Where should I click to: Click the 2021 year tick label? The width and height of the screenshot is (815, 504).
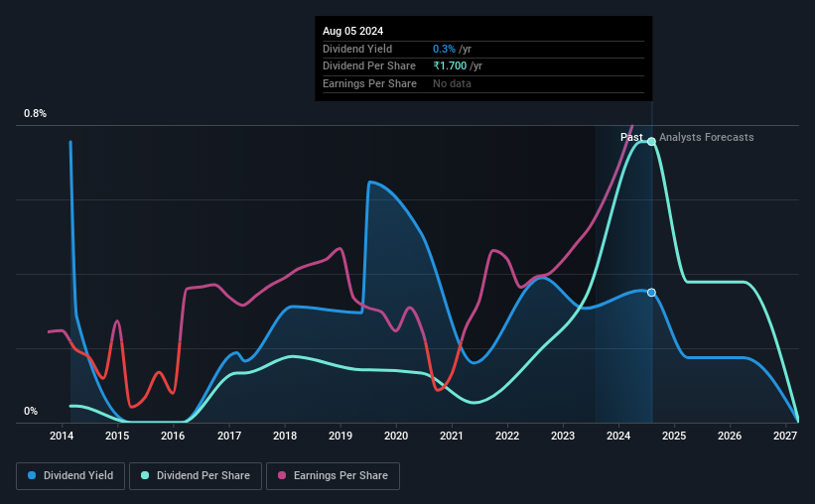tap(451, 436)
